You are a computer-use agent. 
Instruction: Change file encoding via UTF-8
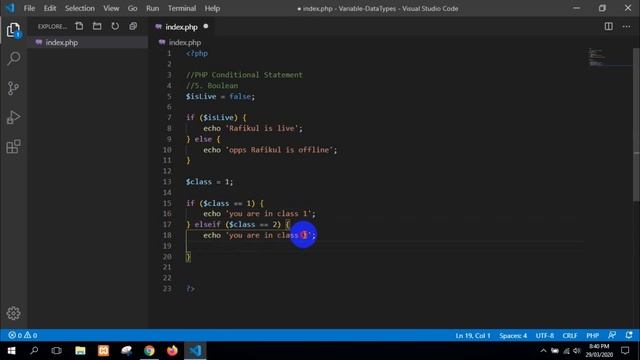pos(544,336)
